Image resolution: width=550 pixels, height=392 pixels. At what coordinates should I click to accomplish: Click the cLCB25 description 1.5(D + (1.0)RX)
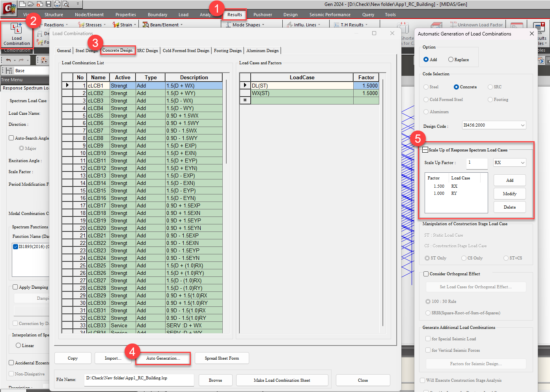(x=194, y=265)
